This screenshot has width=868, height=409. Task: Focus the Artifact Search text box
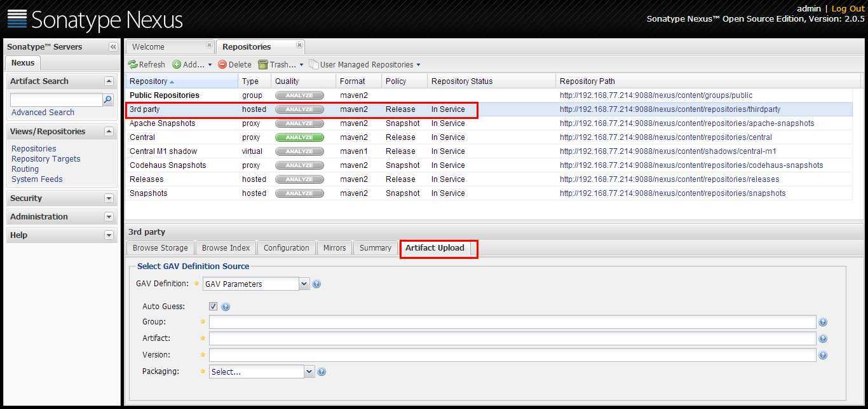pyautogui.click(x=57, y=100)
